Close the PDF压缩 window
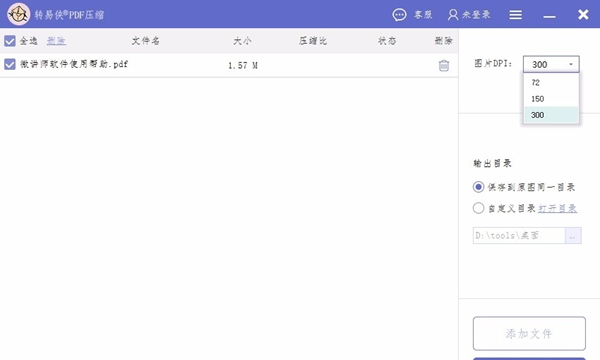 click(583, 15)
